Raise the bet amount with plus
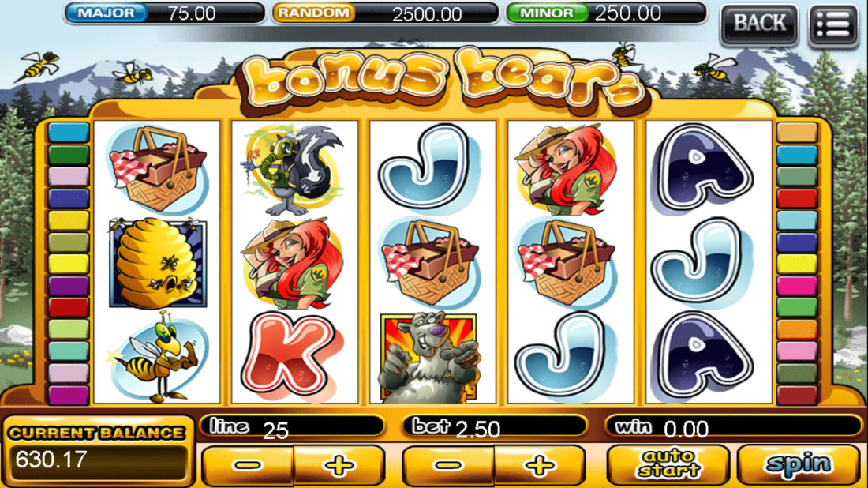The height and width of the screenshot is (488, 868). [540, 466]
